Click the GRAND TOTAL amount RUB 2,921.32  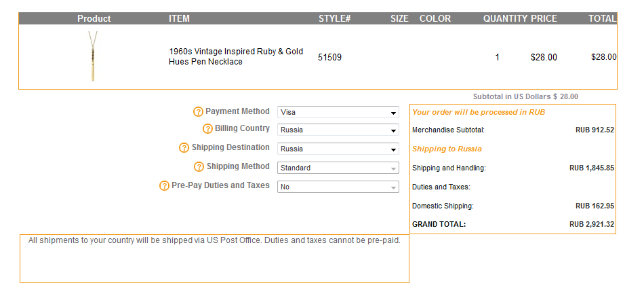[x=591, y=224]
